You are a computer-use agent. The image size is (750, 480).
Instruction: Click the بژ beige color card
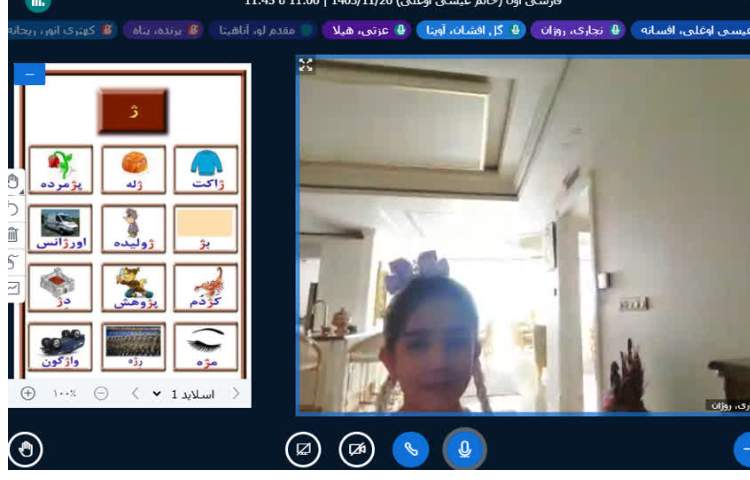[x=206, y=229]
